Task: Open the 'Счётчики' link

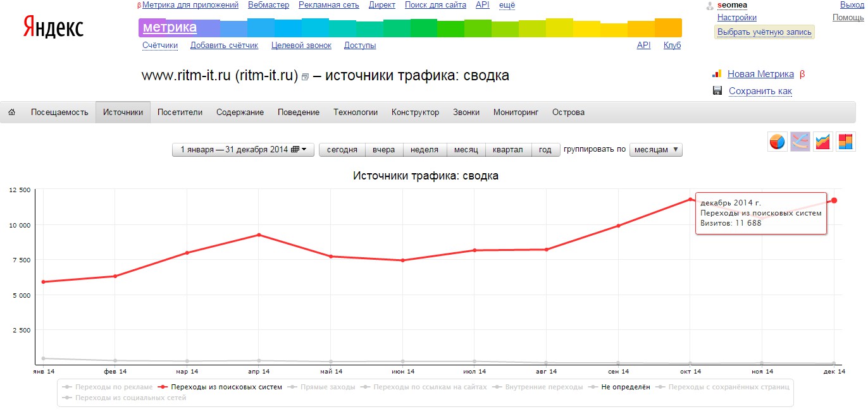Action: [x=160, y=46]
